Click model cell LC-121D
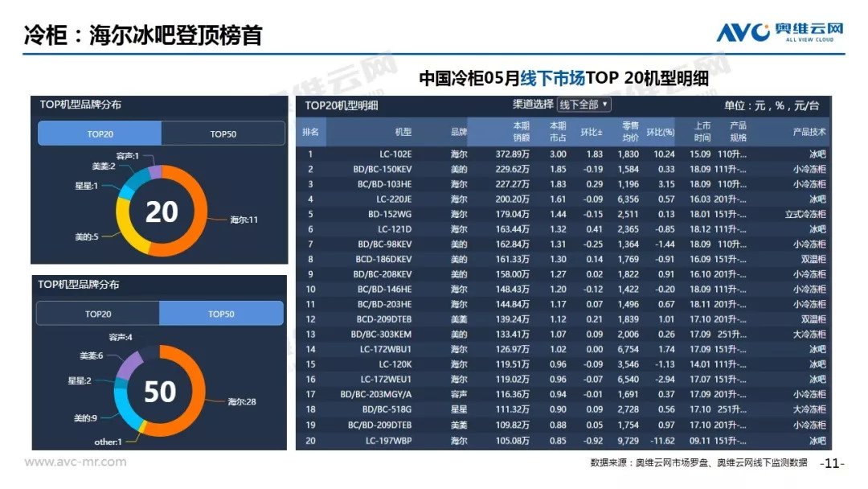Image resolution: width=868 pixels, height=489 pixels. [x=395, y=228]
